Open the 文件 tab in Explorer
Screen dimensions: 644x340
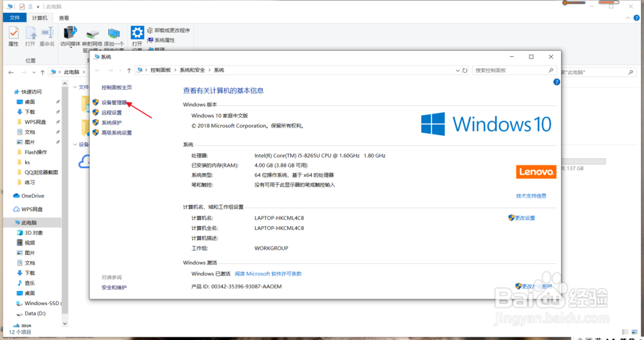pos(15,17)
